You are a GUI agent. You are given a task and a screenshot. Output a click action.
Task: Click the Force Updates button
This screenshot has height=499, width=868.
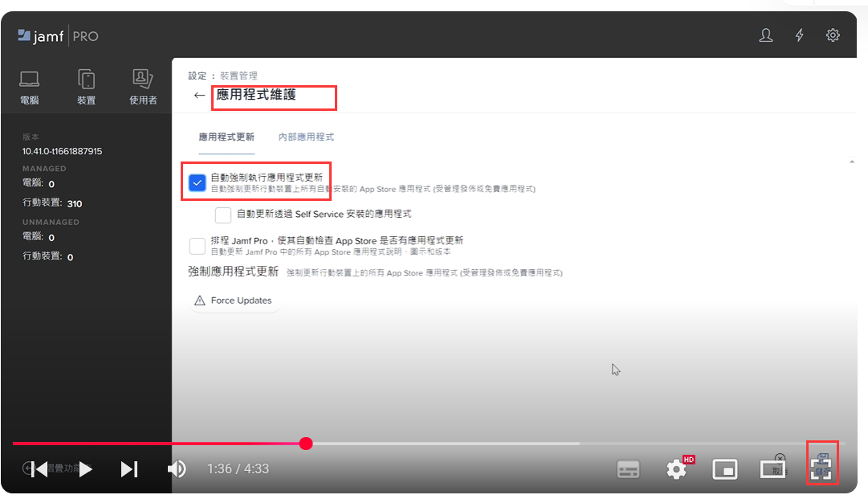[x=234, y=301]
